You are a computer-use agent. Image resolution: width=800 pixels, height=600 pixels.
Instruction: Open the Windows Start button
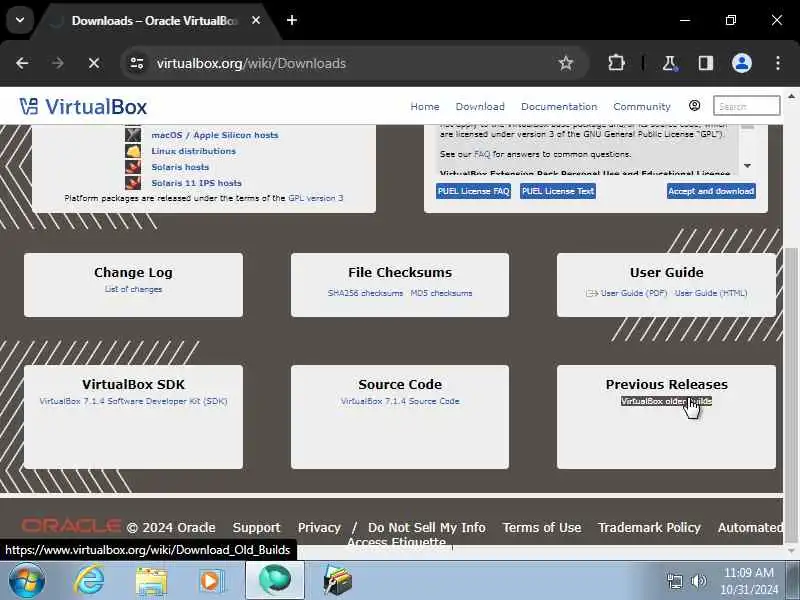pyautogui.click(x=27, y=581)
